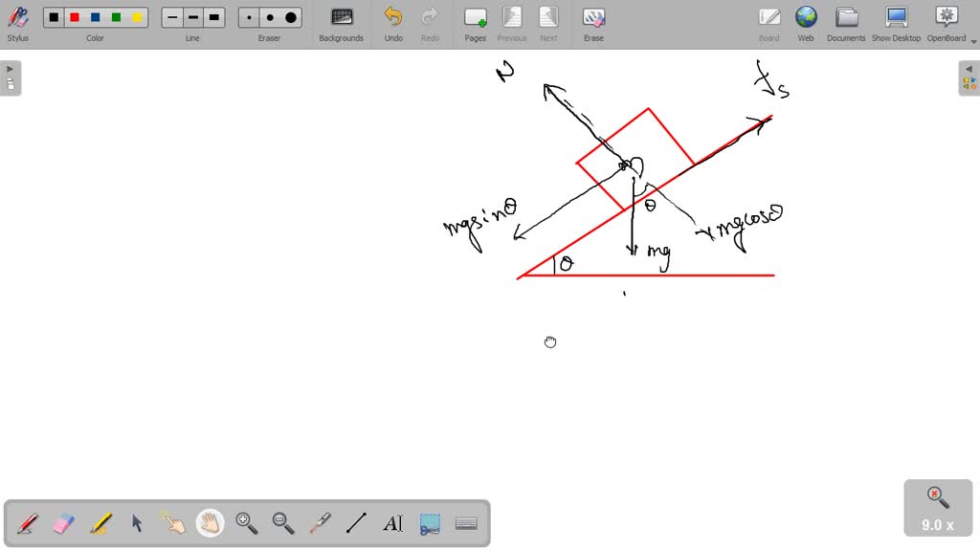Expand the left page-thumbnails panel
The height and width of the screenshot is (551, 980).
click(x=11, y=78)
